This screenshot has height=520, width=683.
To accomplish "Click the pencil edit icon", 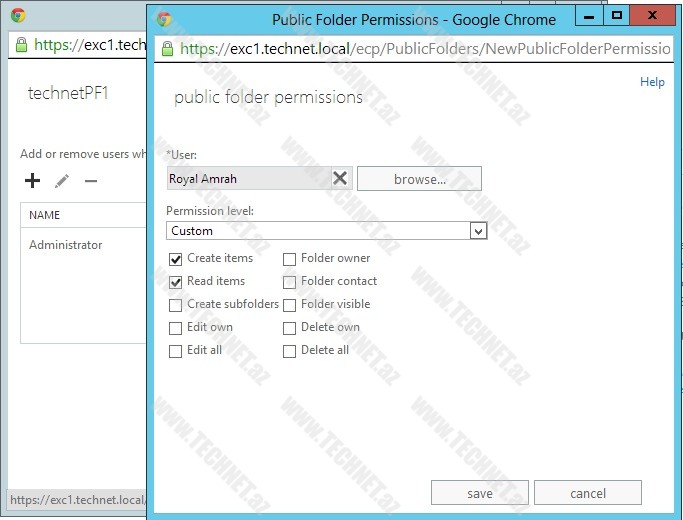I will pos(62,181).
